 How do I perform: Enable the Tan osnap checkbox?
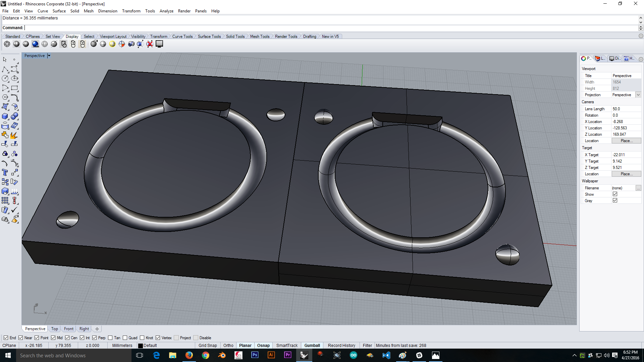(110, 338)
